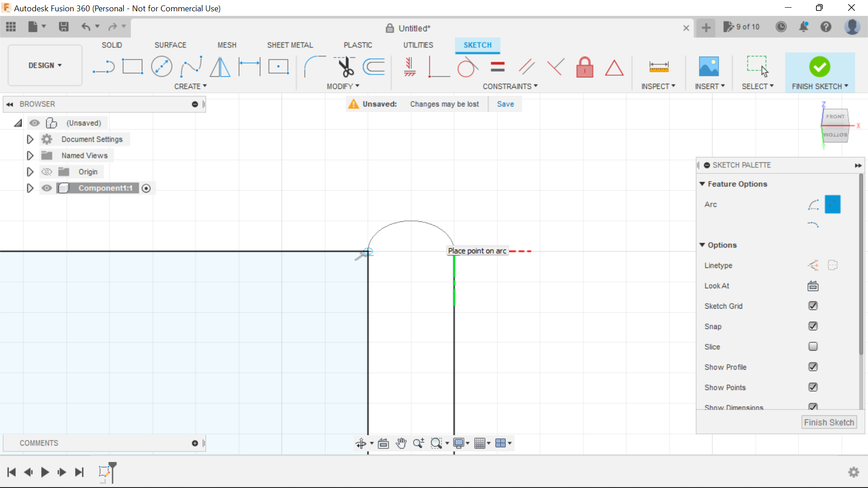
Task: Select the Trim scissors tool
Action: click(345, 67)
